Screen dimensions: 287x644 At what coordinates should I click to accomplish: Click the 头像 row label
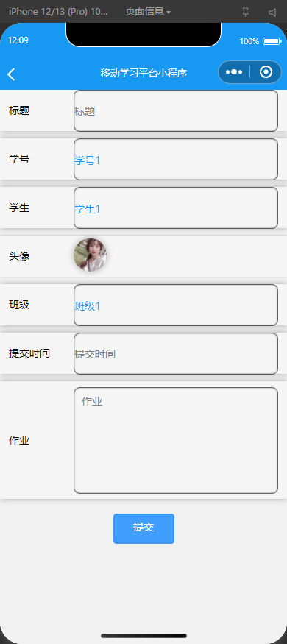[x=19, y=256]
